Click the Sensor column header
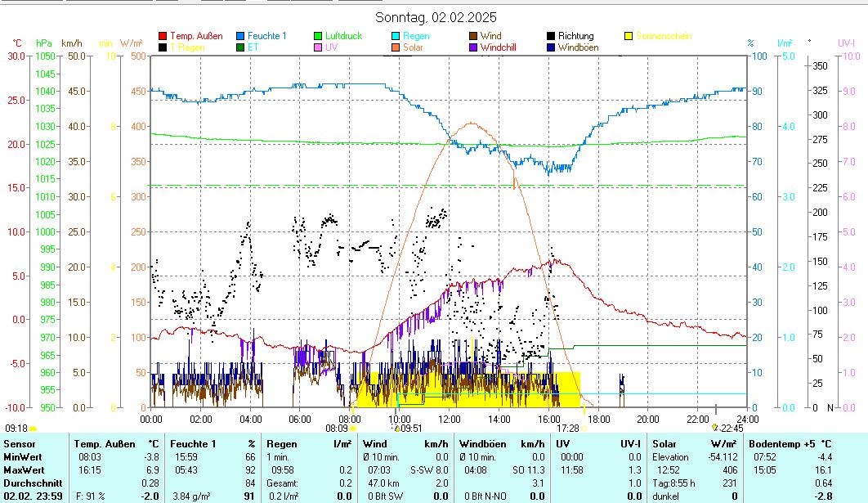 click(20, 444)
